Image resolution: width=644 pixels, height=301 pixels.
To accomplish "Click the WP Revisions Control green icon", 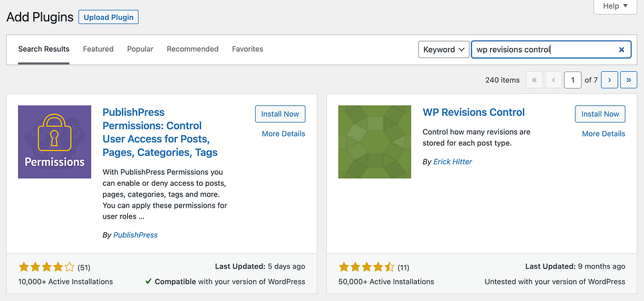I will coord(374,142).
